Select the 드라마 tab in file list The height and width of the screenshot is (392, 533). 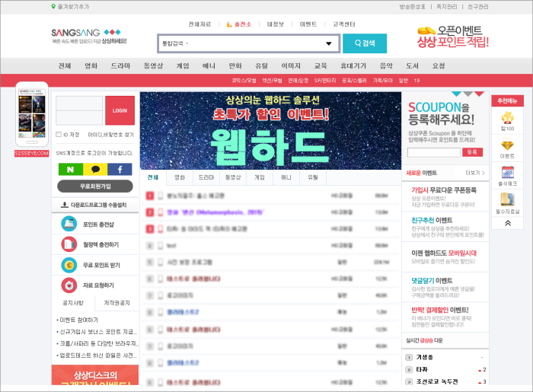click(x=206, y=177)
